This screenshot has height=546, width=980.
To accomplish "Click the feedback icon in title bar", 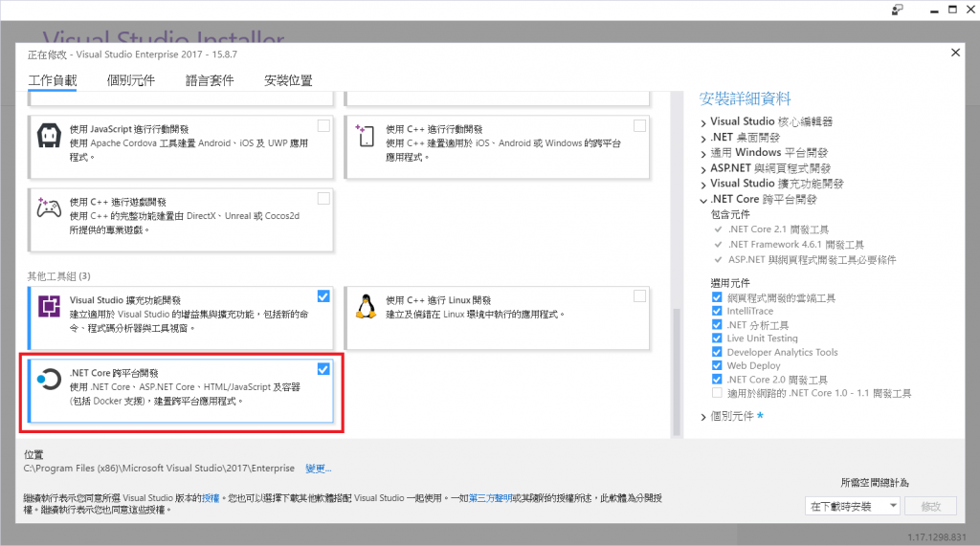I will coord(898,10).
